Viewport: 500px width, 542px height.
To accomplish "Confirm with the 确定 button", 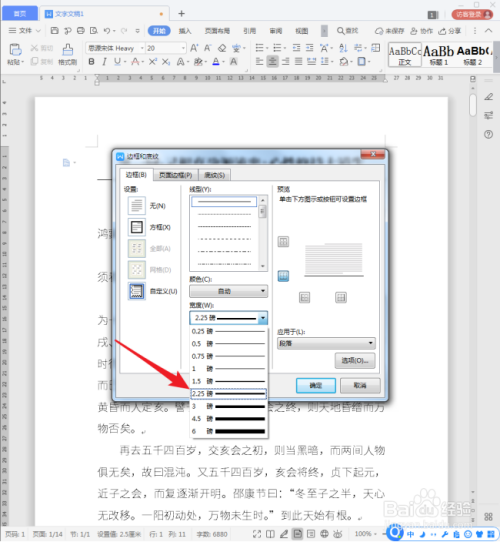I will pyautogui.click(x=316, y=385).
